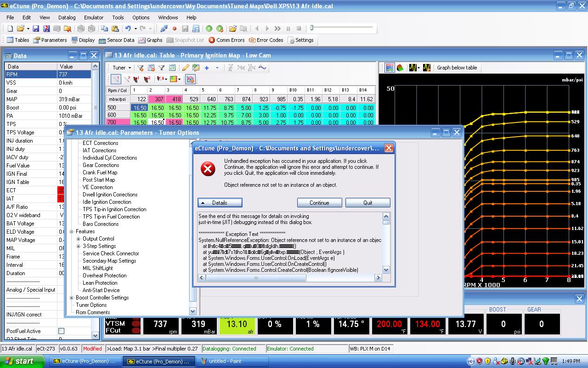Open the Datalog menu
Viewport: 588px width, 368px height.
point(67,17)
